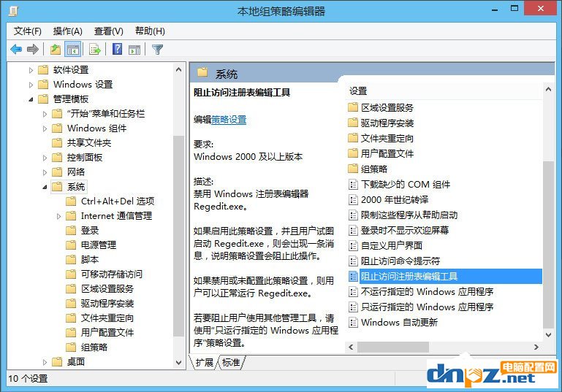Toggle the Show/Hide console tree icon
Screen dimensions: 562x392
click(73, 50)
